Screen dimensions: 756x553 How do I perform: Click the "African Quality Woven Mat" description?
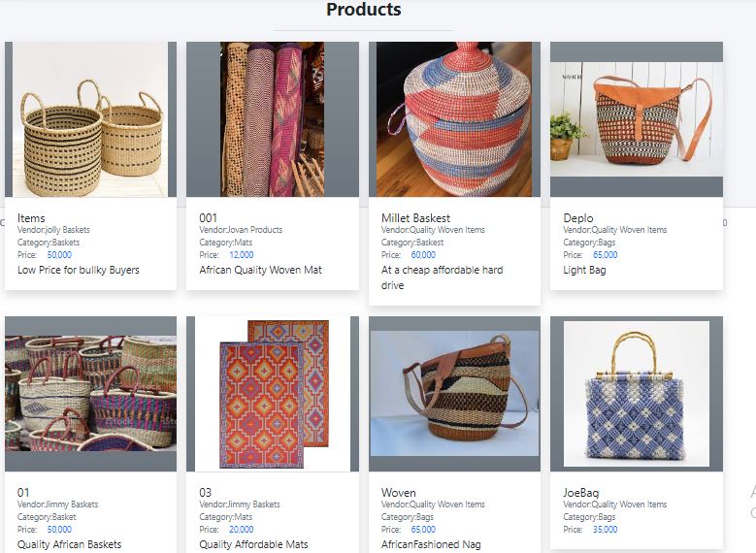(x=260, y=270)
